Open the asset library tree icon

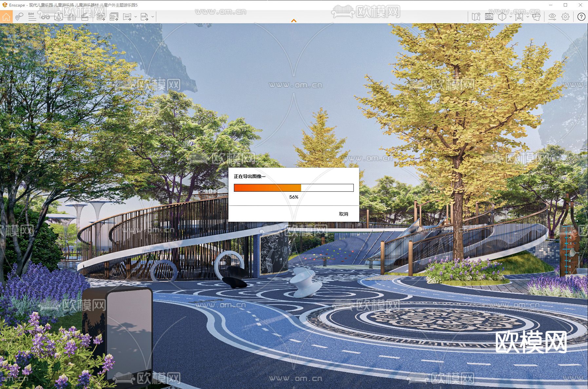pos(59,17)
